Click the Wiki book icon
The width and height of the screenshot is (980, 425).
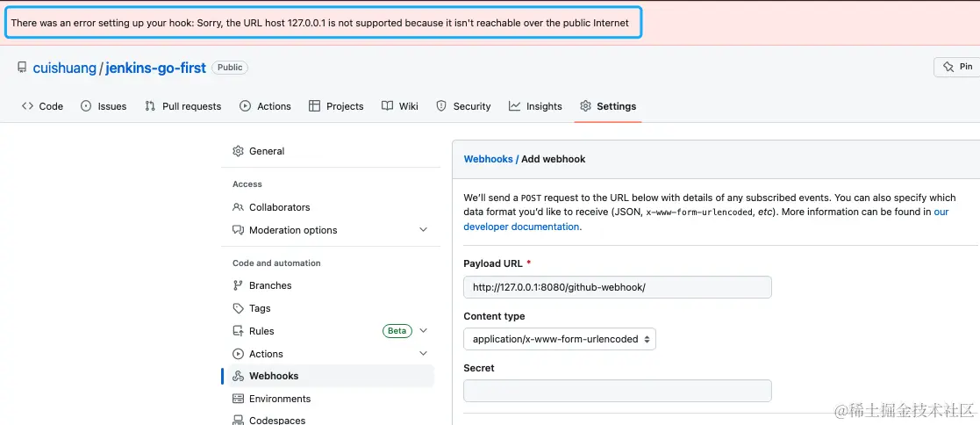tap(387, 106)
